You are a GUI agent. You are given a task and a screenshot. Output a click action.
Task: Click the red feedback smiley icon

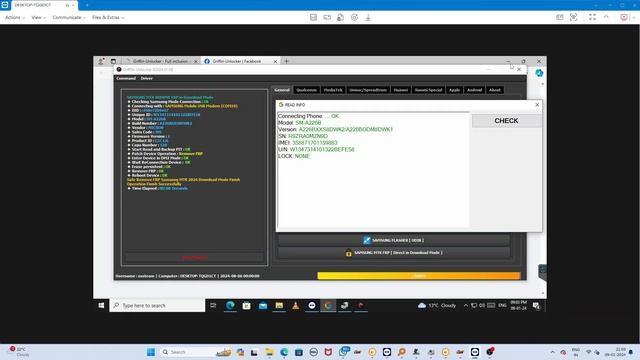tap(624, 17)
